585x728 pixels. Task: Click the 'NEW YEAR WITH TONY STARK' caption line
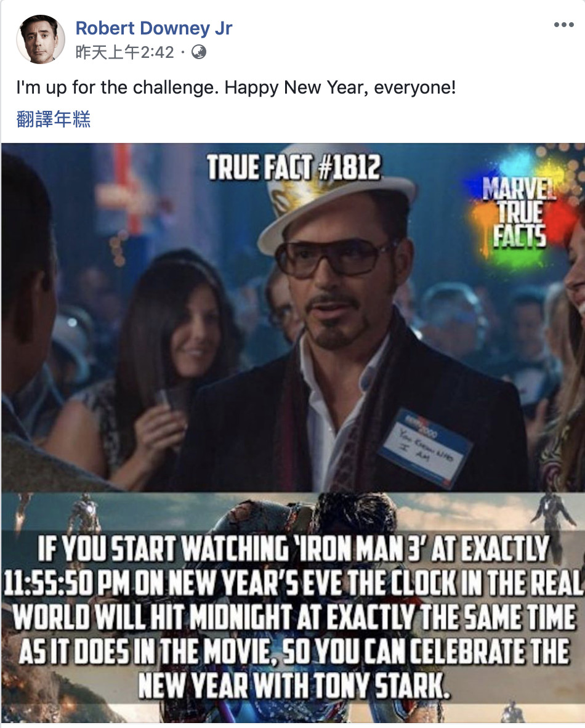[294, 686]
